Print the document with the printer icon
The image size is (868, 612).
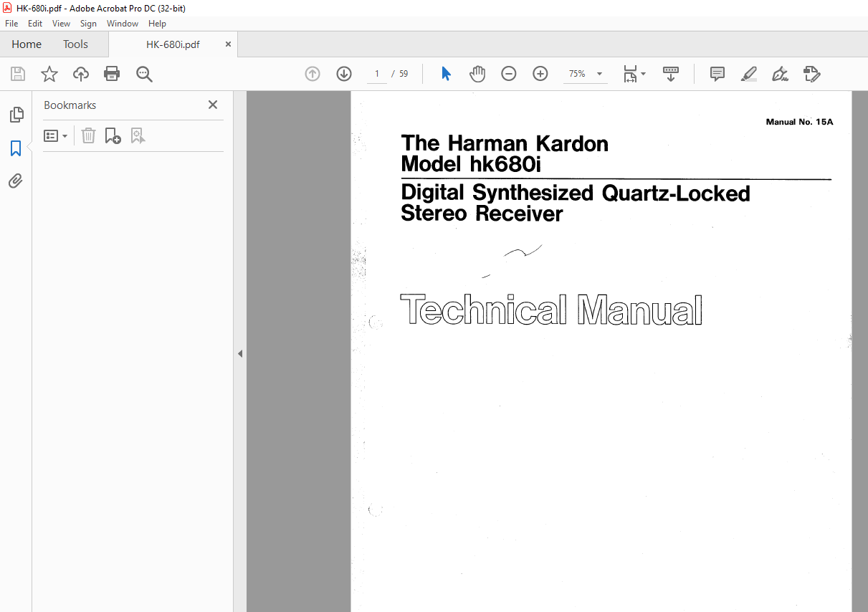click(112, 74)
